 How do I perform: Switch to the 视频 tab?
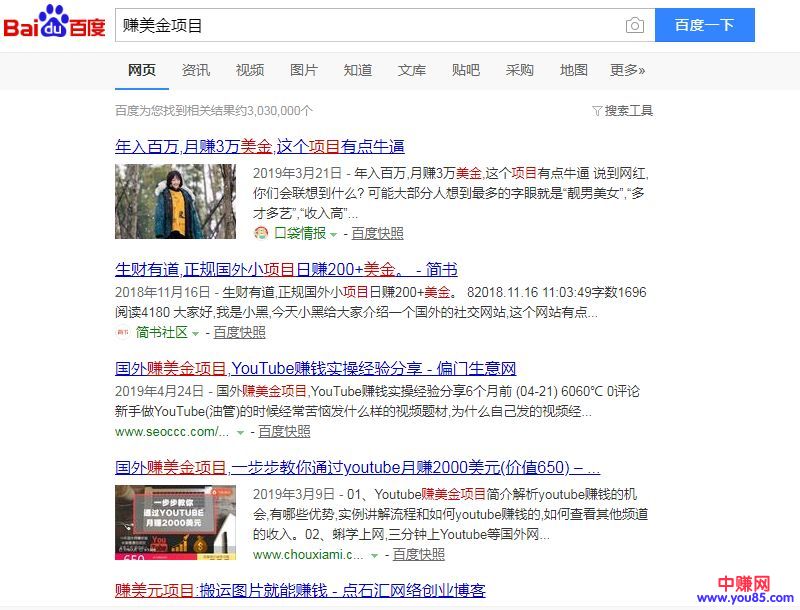[250, 70]
